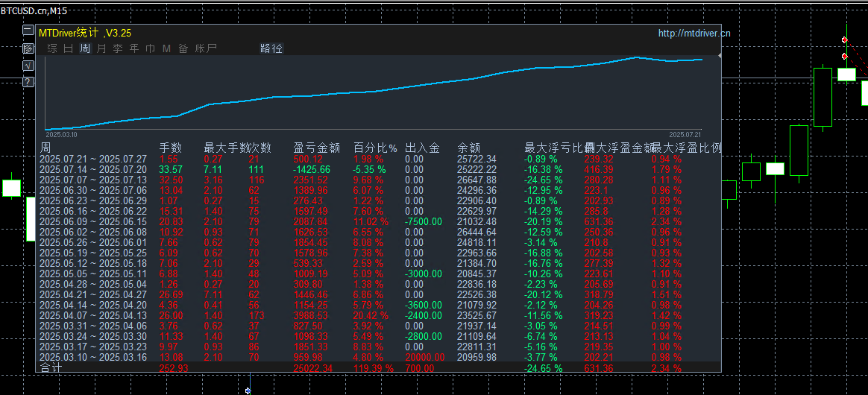Click the 合计 totals row label
This screenshot has height=395, width=868.
(51, 368)
